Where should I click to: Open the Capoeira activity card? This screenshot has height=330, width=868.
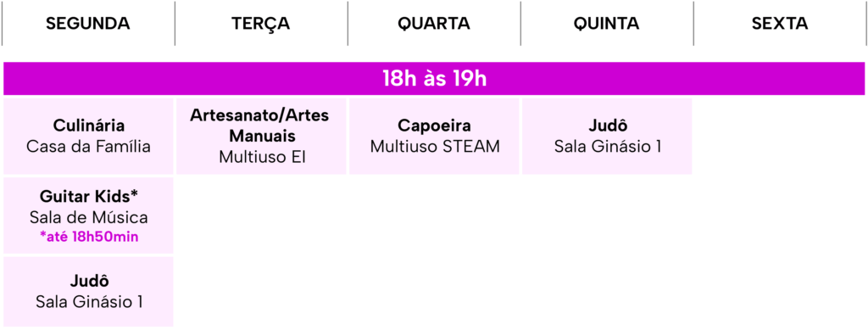pos(434,137)
